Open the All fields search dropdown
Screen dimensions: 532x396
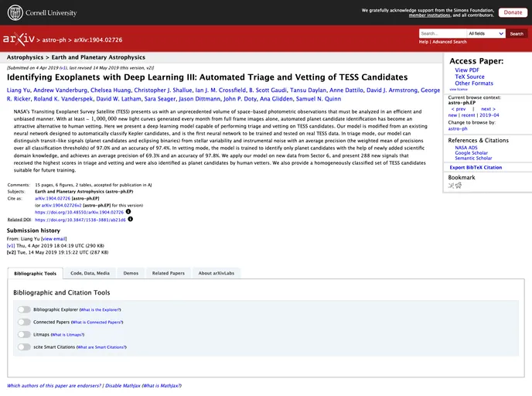[486, 33]
